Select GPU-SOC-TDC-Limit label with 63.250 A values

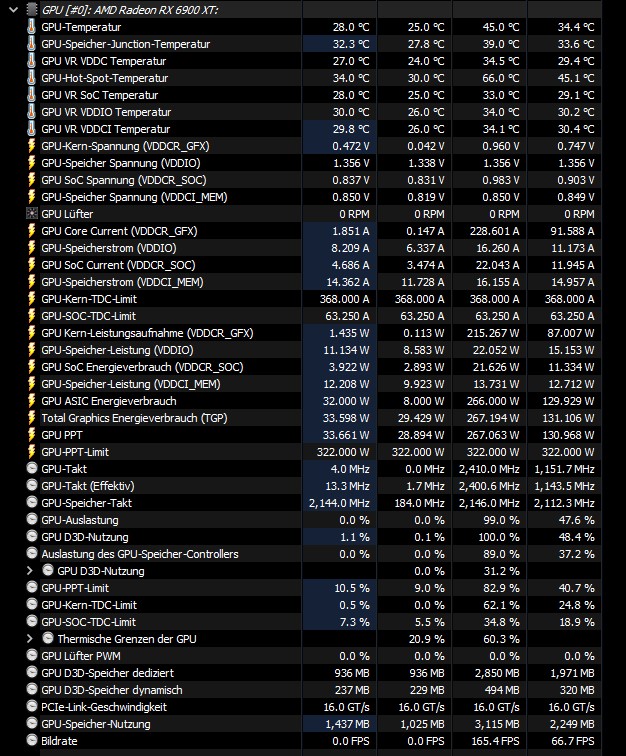(88, 316)
